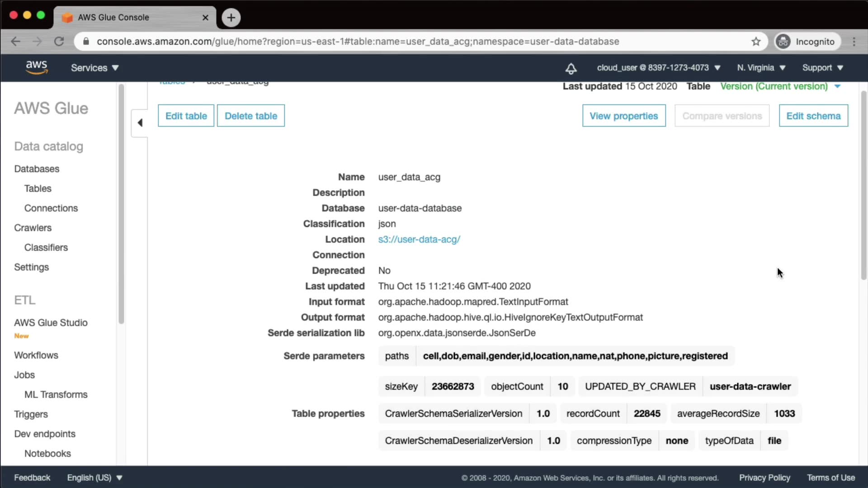Viewport: 868px width, 488px height.
Task: Go back using browser back arrow
Action: click(x=16, y=42)
